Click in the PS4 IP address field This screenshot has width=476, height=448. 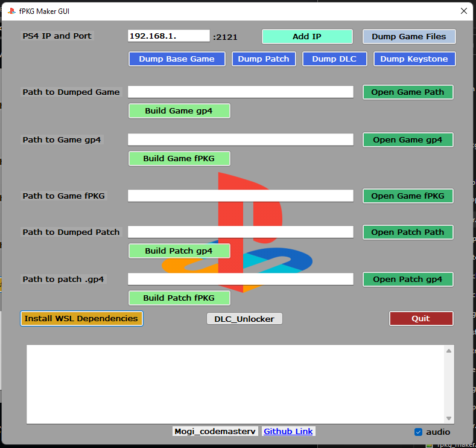tap(168, 36)
